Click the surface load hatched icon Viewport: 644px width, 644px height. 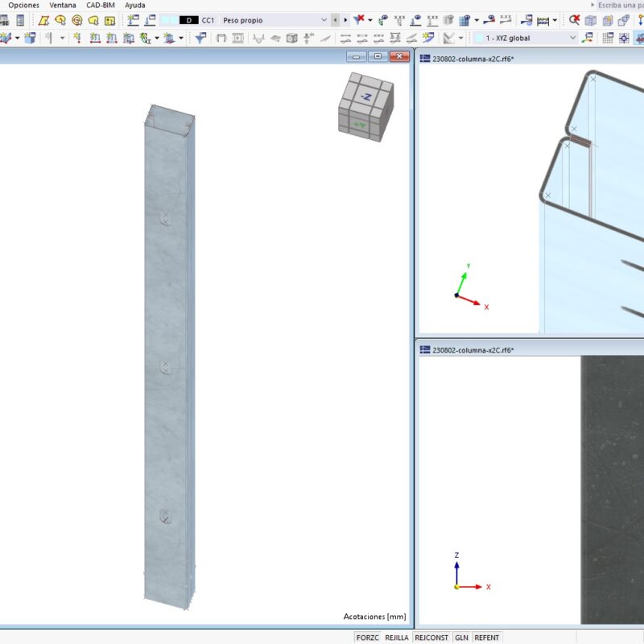[x=129, y=38]
